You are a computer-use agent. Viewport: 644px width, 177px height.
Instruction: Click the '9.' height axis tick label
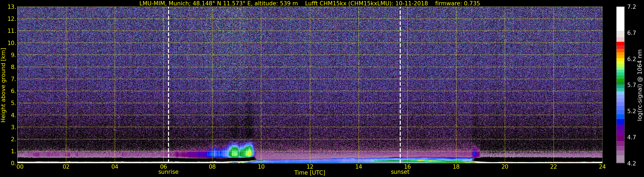tap(13, 55)
